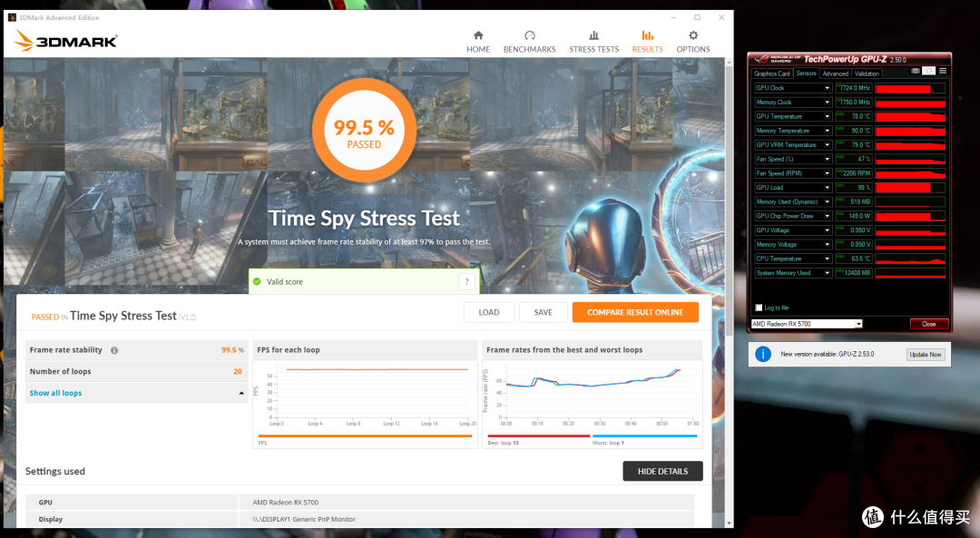Screen dimensions: 980x538
Task: Click the GPU Chip Power Draw 149.0 W value
Action: [854, 216]
